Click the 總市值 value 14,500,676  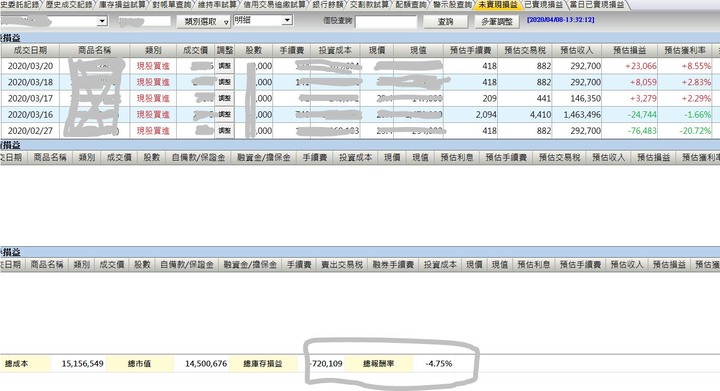click(206, 363)
